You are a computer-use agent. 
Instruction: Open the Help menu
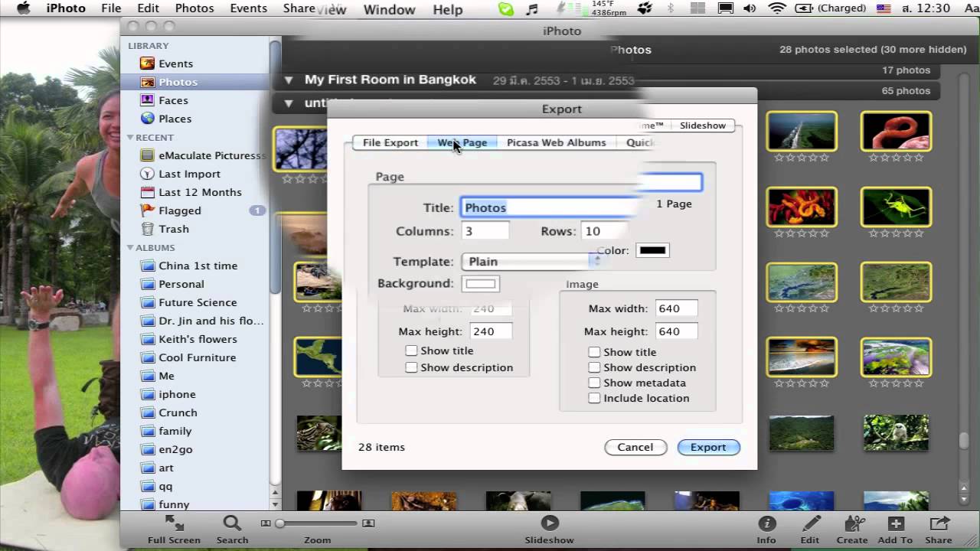click(x=447, y=9)
